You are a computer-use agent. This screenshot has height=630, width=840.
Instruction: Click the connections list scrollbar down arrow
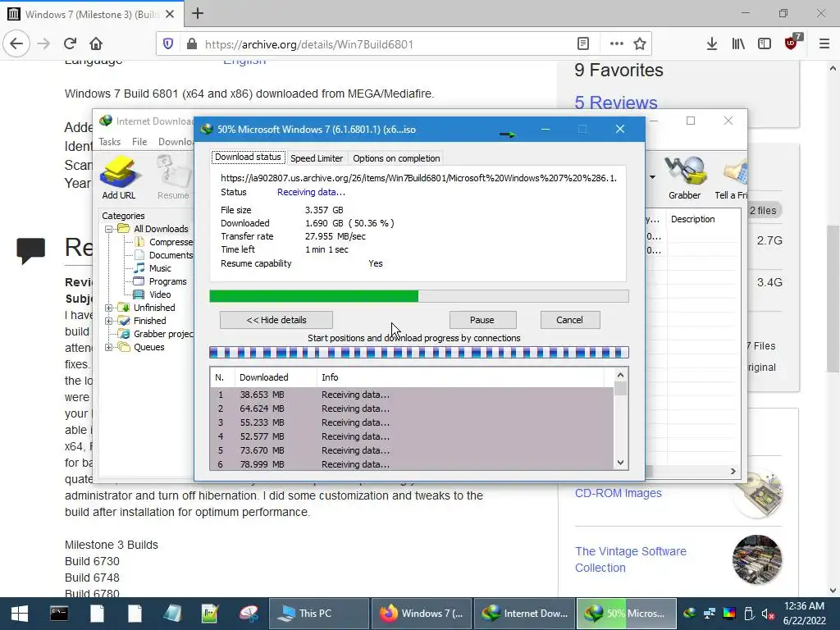(x=620, y=463)
